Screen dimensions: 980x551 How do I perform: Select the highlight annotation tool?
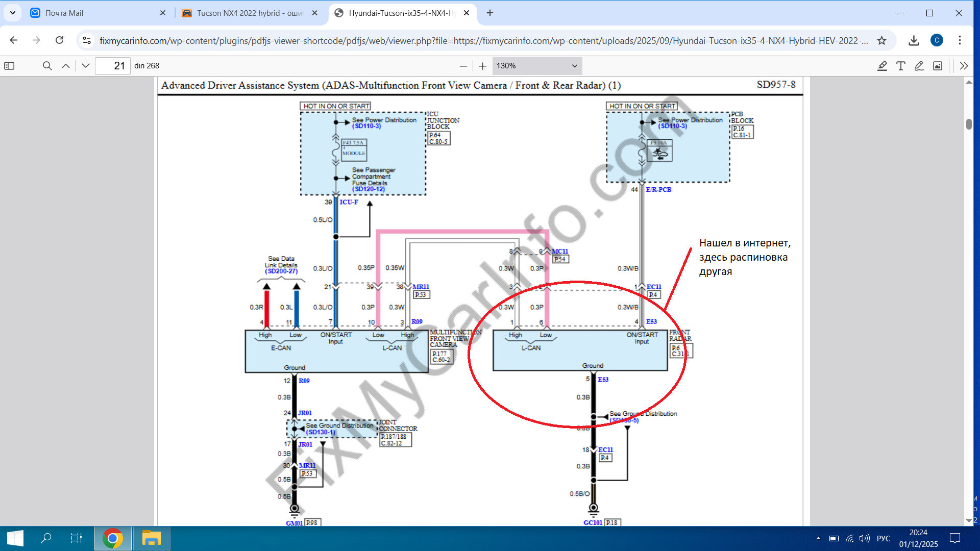click(882, 66)
